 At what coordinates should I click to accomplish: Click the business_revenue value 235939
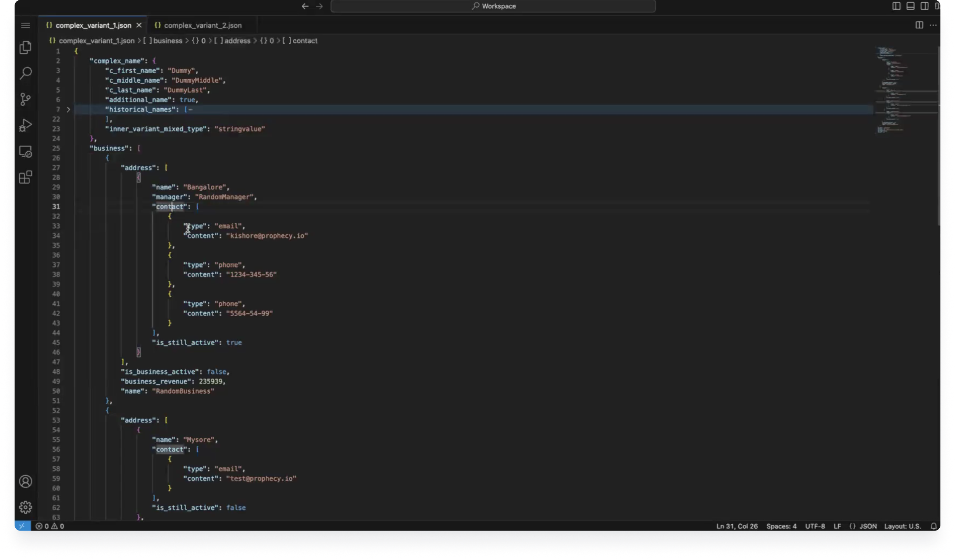(210, 381)
